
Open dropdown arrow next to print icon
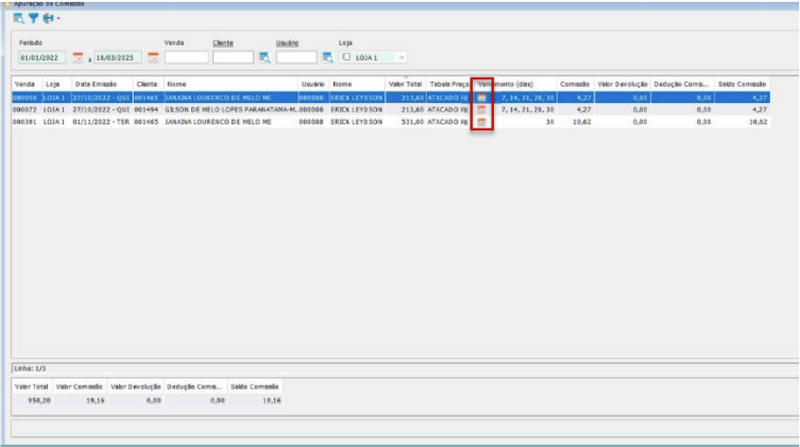(x=58, y=18)
